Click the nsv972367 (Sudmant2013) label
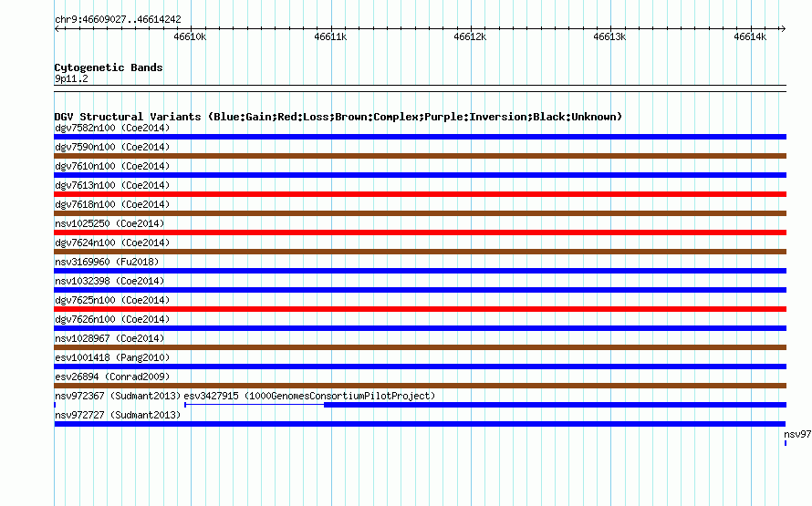This screenshot has height=506, width=812. [x=118, y=396]
